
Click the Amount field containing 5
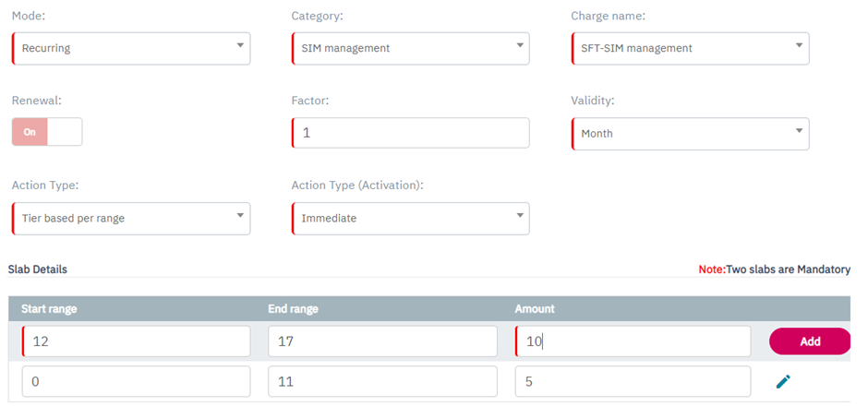tap(633, 381)
